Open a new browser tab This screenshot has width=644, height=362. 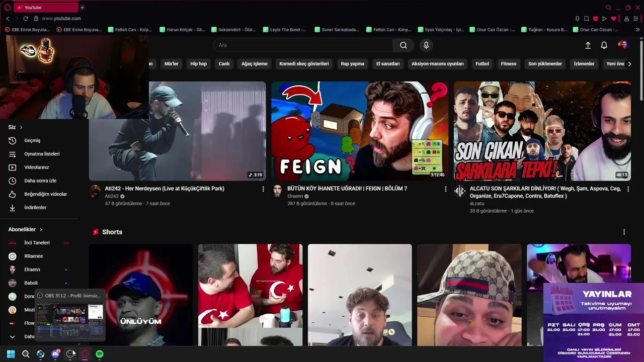point(82,8)
